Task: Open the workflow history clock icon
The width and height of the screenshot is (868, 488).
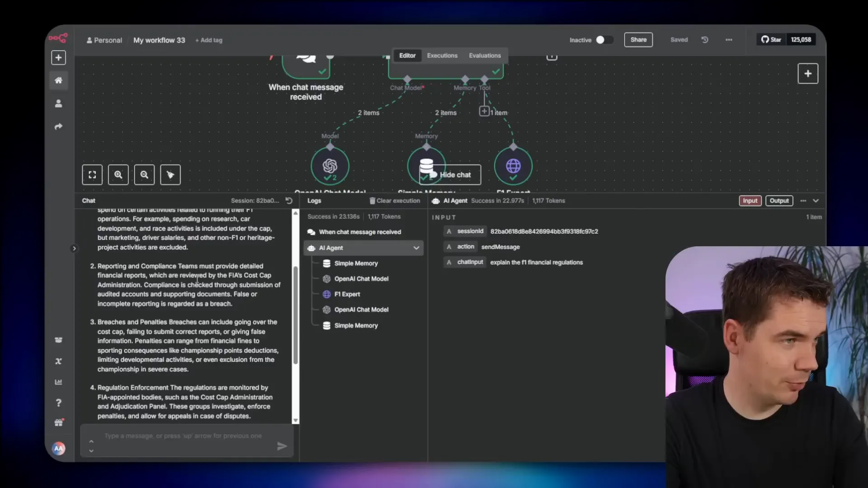Action: [705, 40]
